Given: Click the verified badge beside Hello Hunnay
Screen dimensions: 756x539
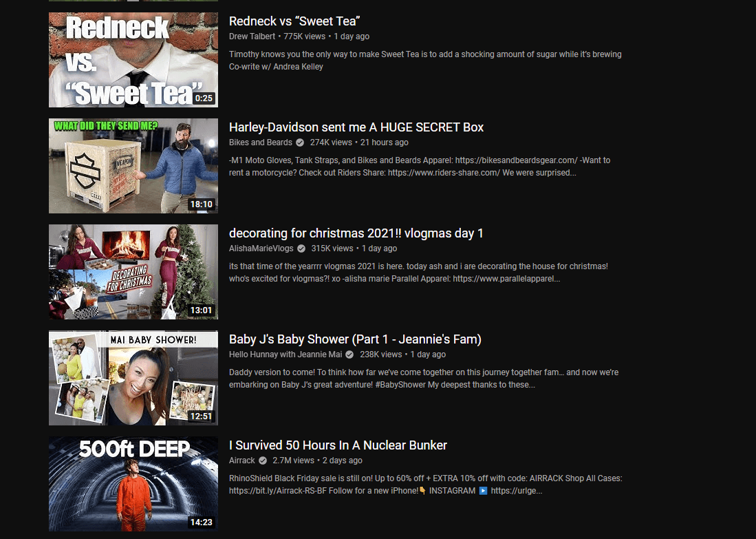Looking at the screenshot, I should tap(349, 355).
